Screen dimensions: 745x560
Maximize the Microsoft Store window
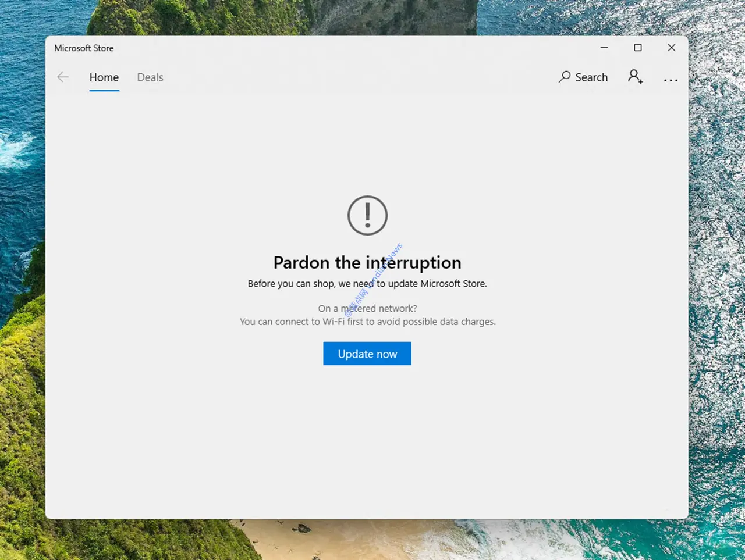(x=638, y=48)
